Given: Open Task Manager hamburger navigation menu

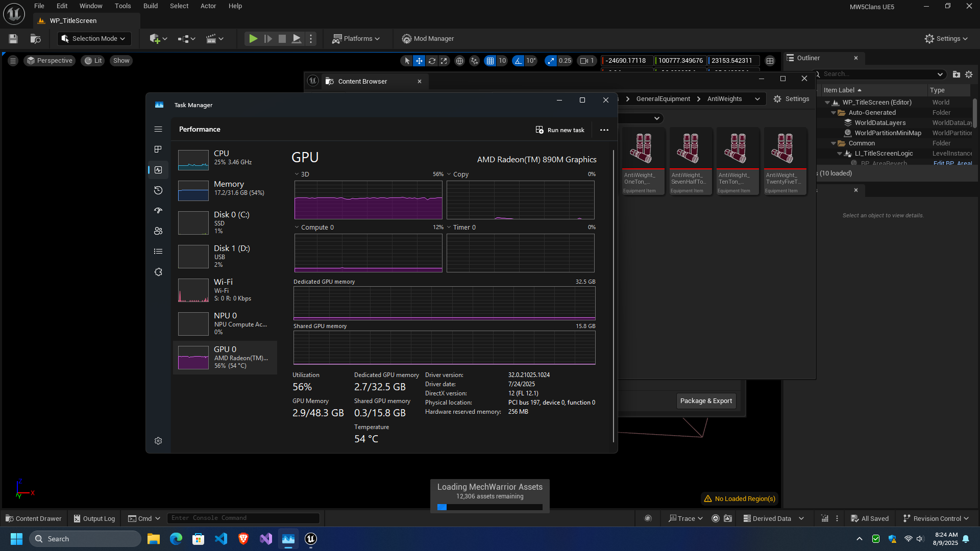Looking at the screenshot, I should click(x=158, y=129).
